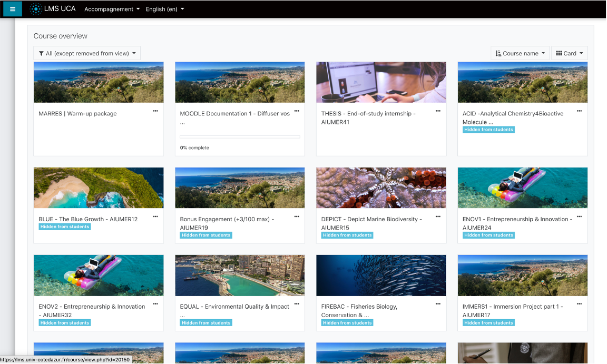Screen dimensions: 607x364
Task: Open ENOV2 - Entrepreneurship & Innovation course
Action: (x=92, y=311)
